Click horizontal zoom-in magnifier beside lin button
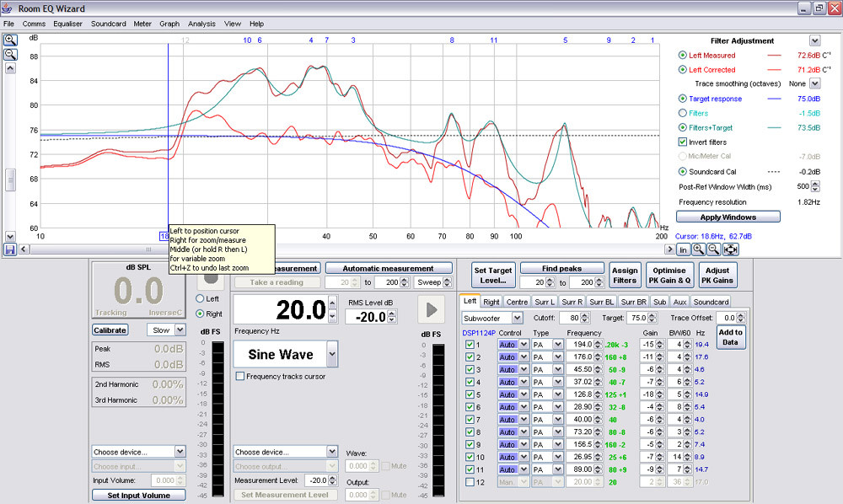843x504 pixels. (698, 249)
